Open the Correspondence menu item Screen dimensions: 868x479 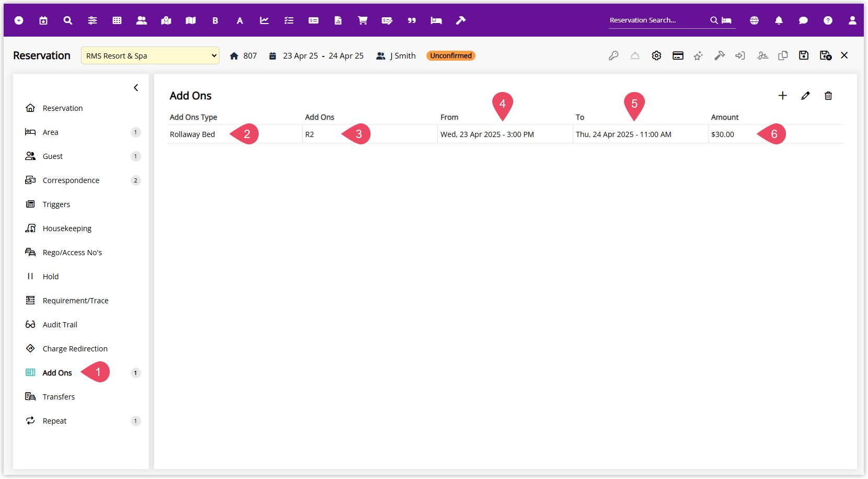tap(82, 180)
